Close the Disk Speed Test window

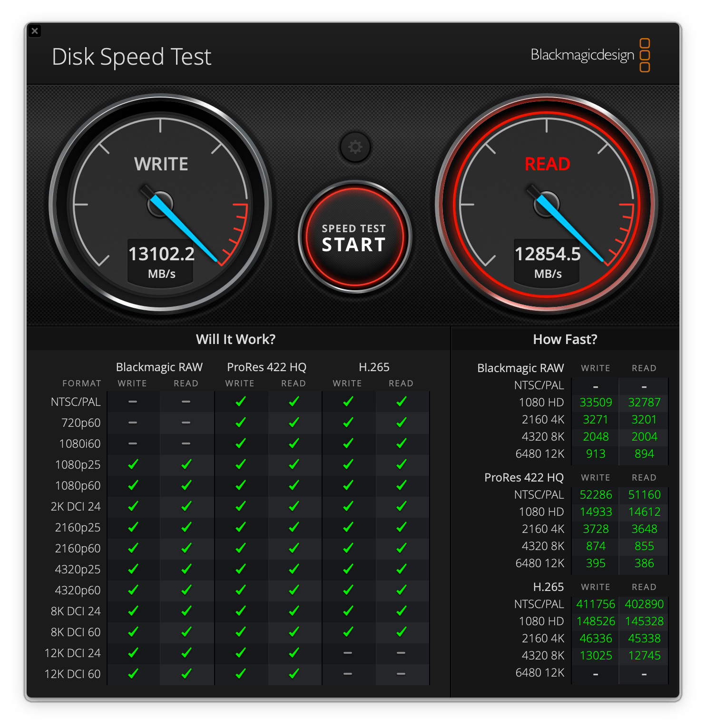(35, 31)
